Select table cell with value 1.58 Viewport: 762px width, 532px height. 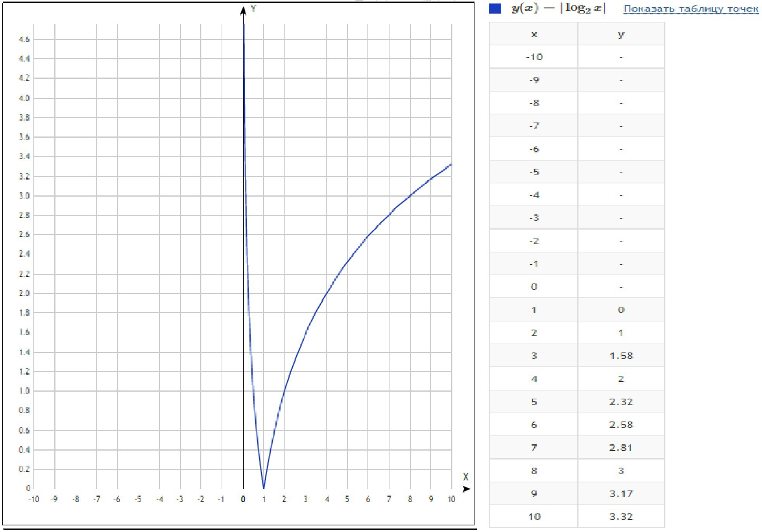click(621, 356)
